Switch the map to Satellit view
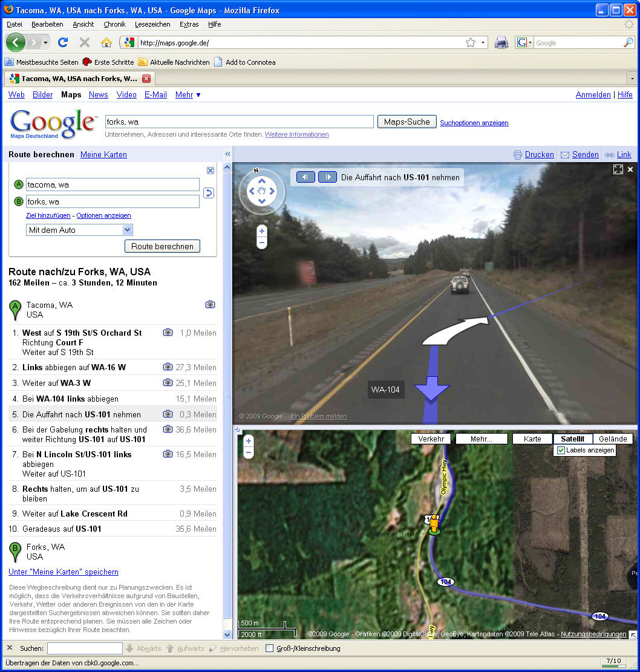This screenshot has width=640, height=672. pyautogui.click(x=572, y=439)
